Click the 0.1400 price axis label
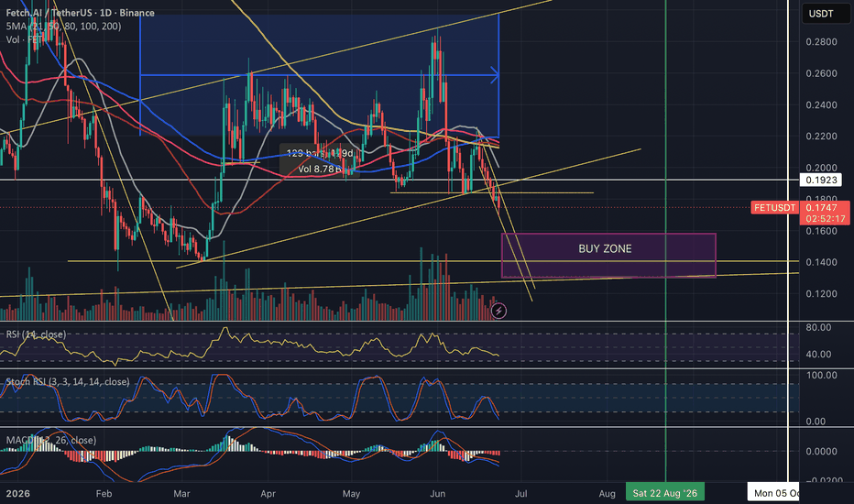Image resolution: width=854 pixels, height=504 pixels. pyautogui.click(x=821, y=262)
